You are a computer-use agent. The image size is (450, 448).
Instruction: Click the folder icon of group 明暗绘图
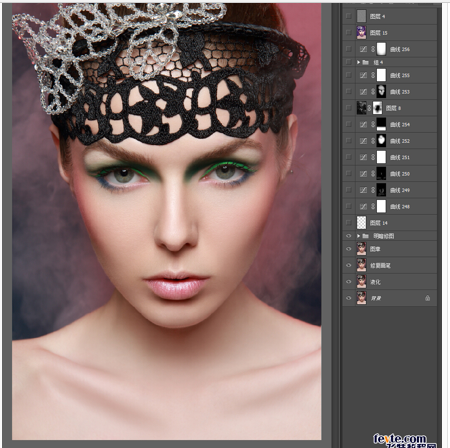pos(365,236)
